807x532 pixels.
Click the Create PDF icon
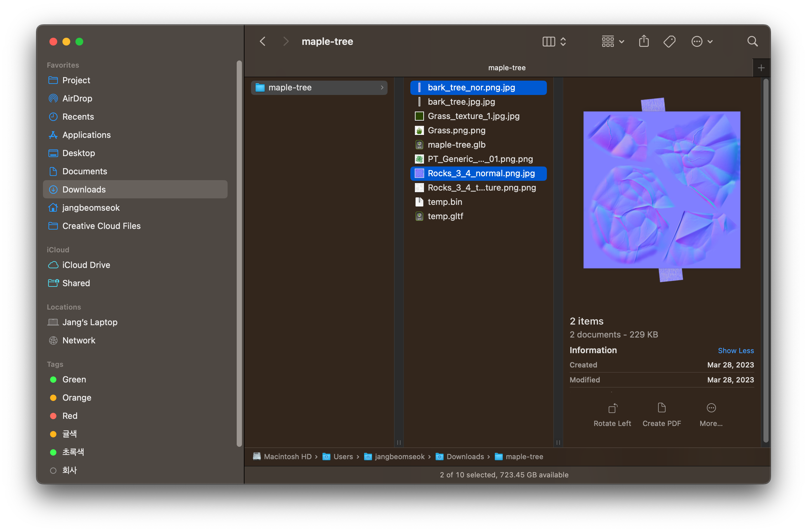coord(661,408)
